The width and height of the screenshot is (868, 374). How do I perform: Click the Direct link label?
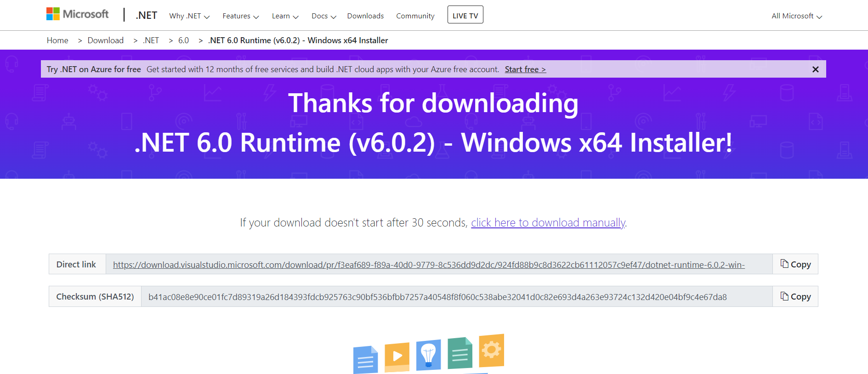click(x=76, y=265)
